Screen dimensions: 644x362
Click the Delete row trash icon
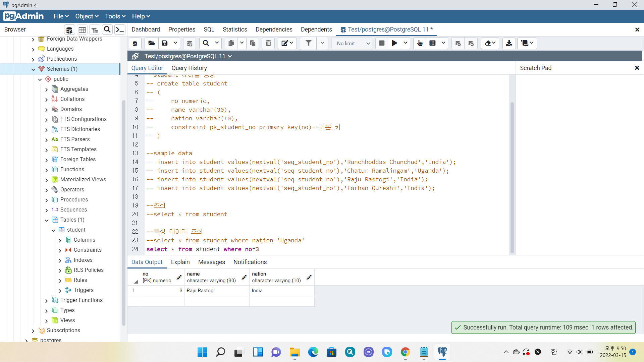tap(268, 43)
